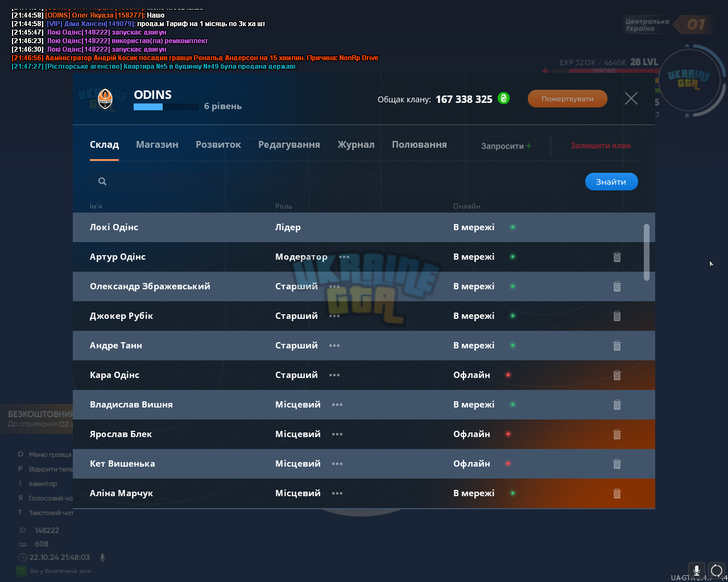728x582 pixels.
Task: Click the microphone icon at bottom right
Action: click(697, 570)
